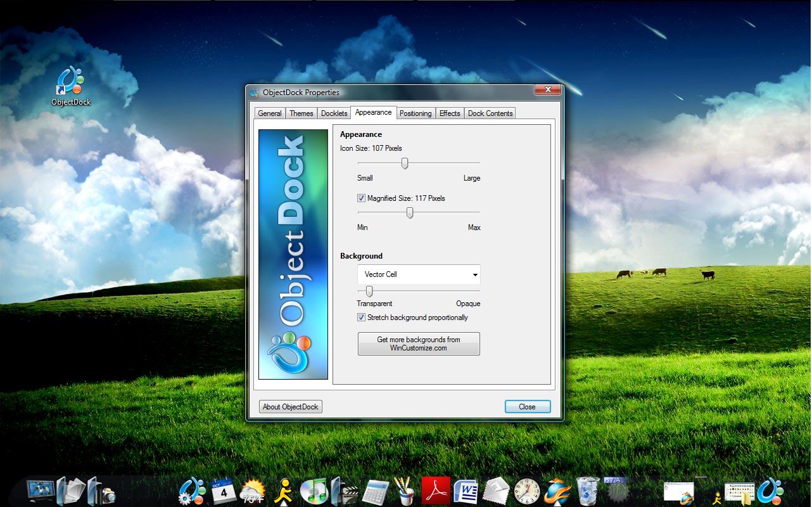The height and width of the screenshot is (507, 812).
Task: Switch to folder window thumbnail in dock
Action: 739,494
